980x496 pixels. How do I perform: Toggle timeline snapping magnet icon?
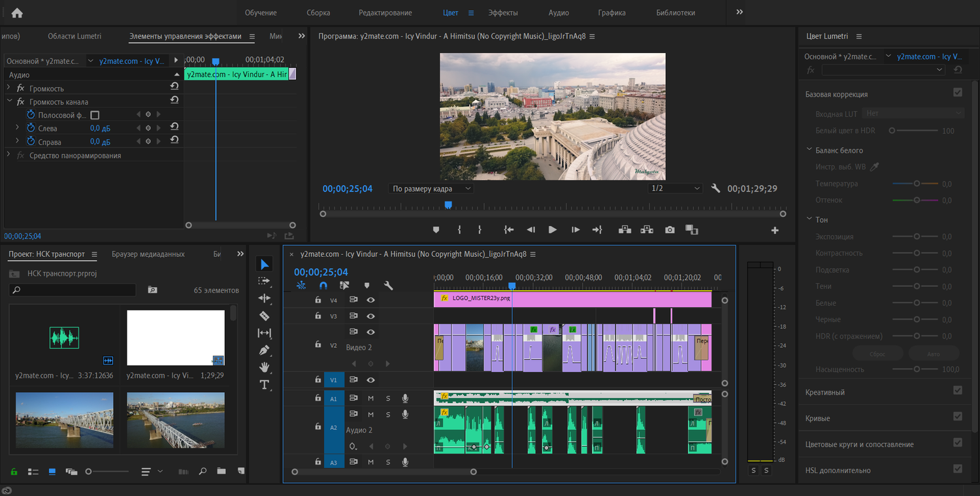pos(323,285)
